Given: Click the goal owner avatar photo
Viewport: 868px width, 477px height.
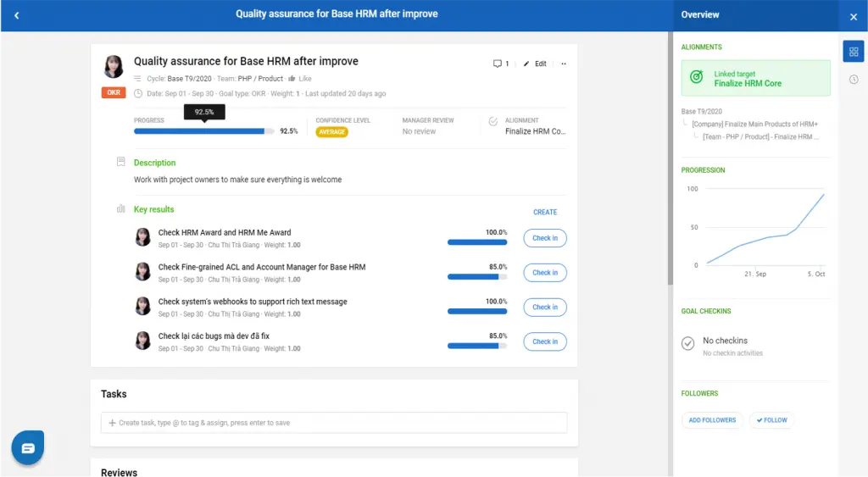Looking at the screenshot, I should pos(114,67).
